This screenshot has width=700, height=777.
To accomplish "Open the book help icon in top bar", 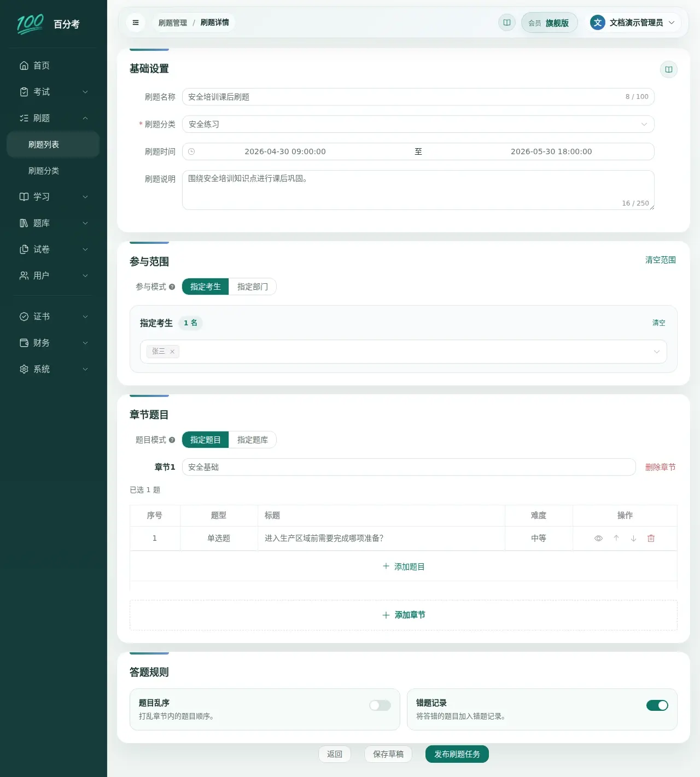I will click(507, 22).
